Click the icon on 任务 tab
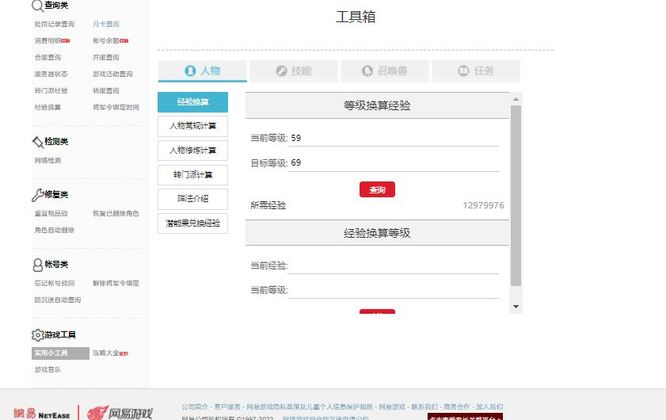This screenshot has height=420, width=666. [463, 70]
